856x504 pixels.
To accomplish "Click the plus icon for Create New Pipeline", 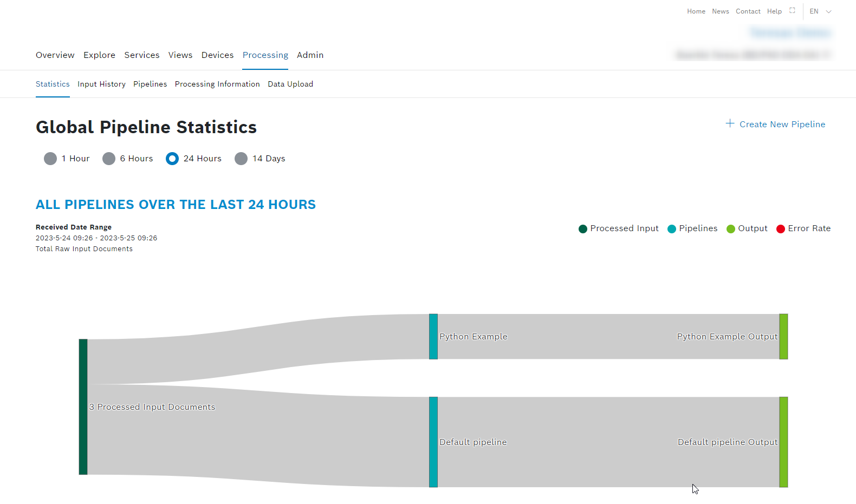I will pyautogui.click(x=730, y=124).
